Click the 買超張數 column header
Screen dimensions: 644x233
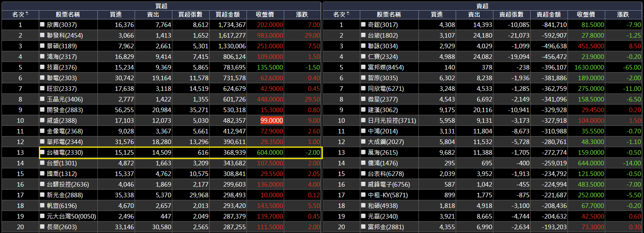[x=191, y=14]
